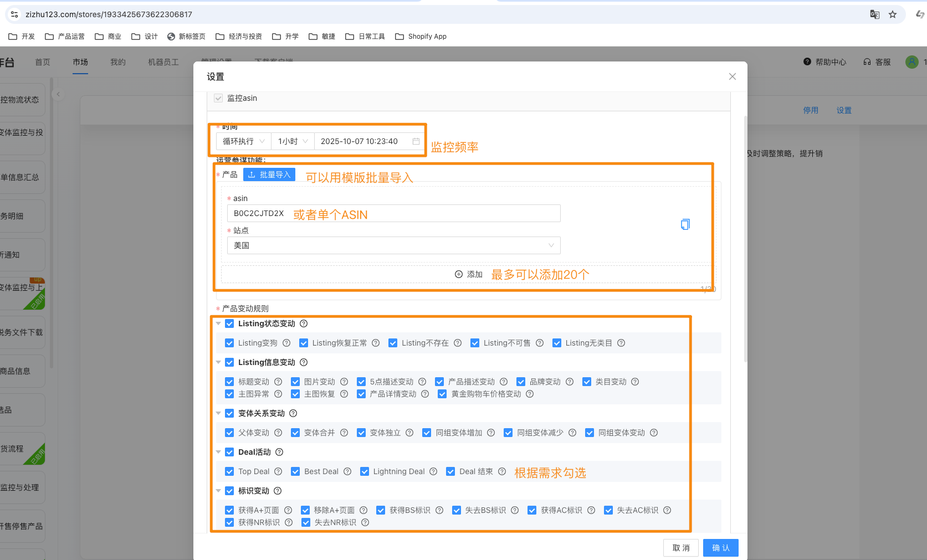927x560 pixels.
Task: Bookmark this page with the star icon
Action: pyautogui.click(x=893, y=14)
